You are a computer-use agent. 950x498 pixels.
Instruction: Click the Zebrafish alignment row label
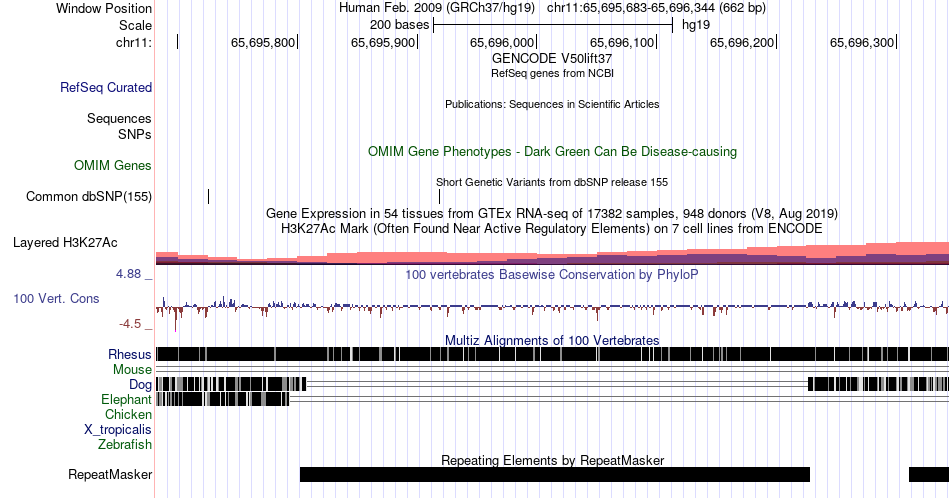point(125,444)
